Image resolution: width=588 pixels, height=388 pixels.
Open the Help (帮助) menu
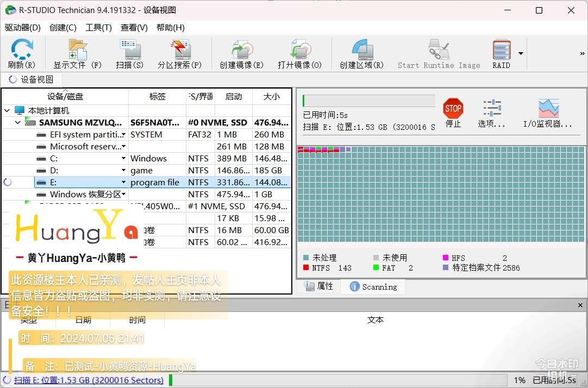(170, 28)
